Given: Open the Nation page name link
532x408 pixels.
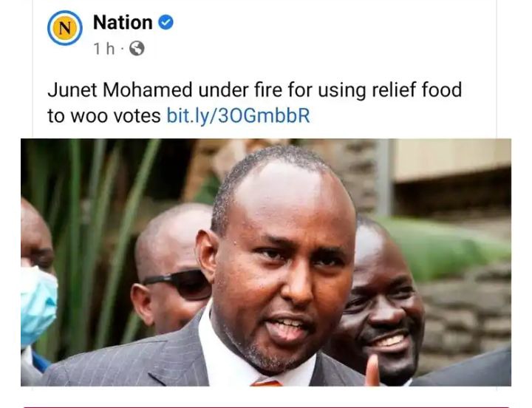Looking at the screenshot, I should point(123,22).
